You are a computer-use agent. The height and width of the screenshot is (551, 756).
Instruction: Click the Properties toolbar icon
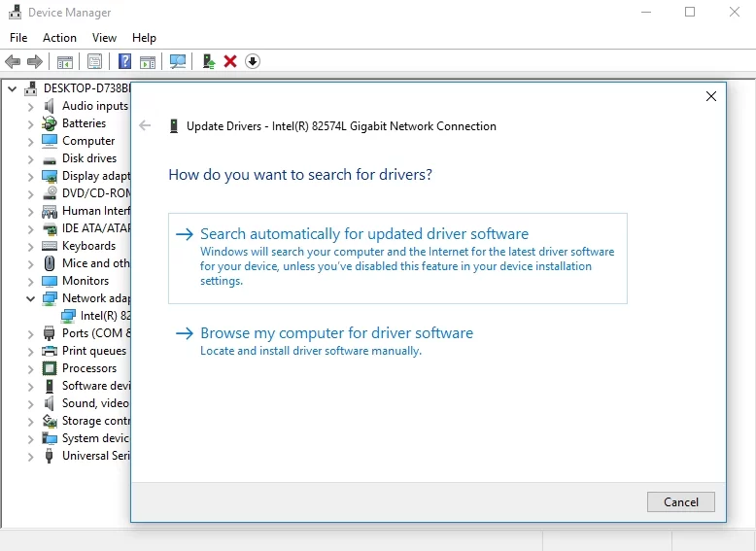coord(94,61)
